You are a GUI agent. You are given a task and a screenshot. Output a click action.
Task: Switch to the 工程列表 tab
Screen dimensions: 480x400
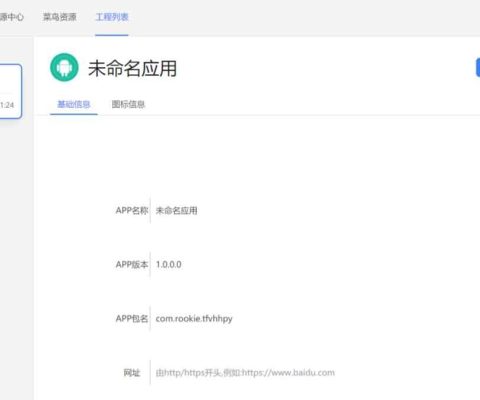[112, 17]
